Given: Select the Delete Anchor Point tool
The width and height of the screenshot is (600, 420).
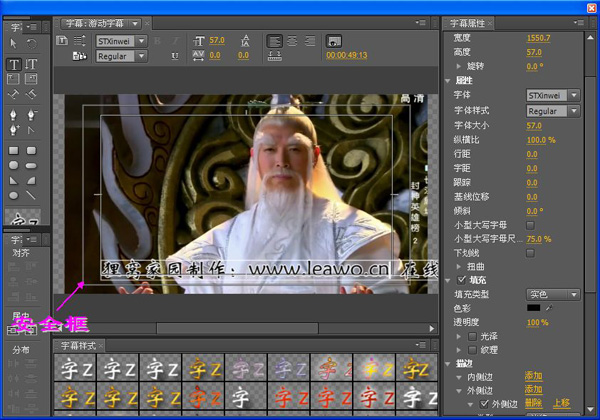Looking at the screenshot, I should pos(31,114).
